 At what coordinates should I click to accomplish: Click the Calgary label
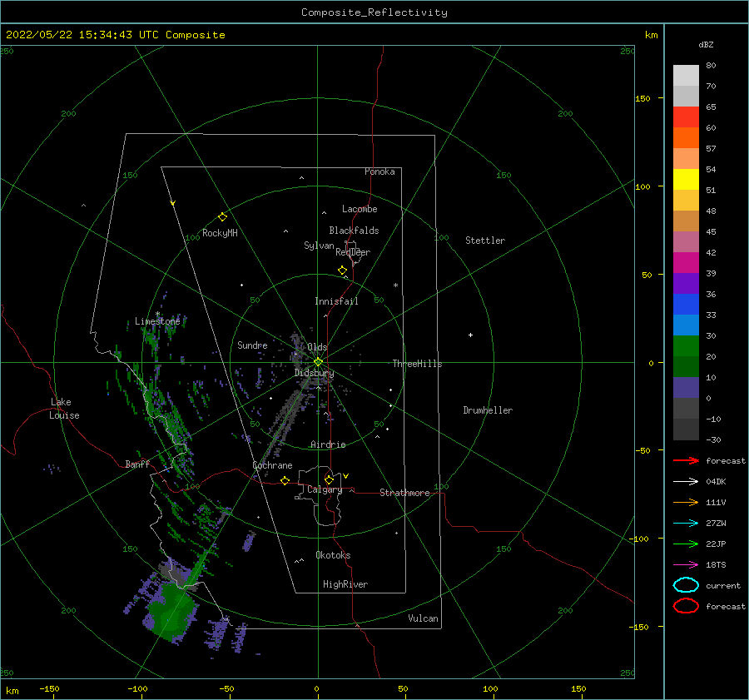(325, 489)
